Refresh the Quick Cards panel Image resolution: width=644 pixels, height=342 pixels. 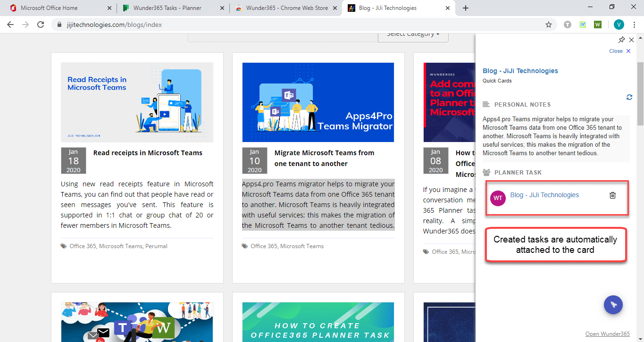629,97
